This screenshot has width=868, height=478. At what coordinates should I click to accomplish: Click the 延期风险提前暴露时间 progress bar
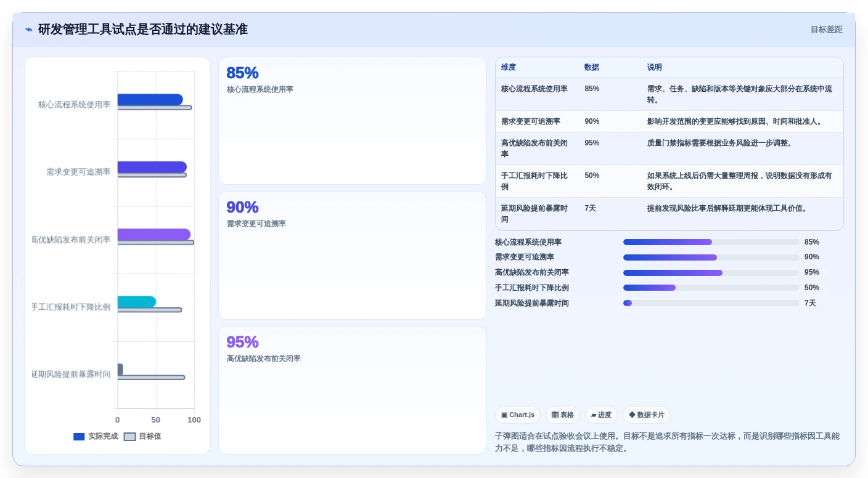pos(711,303)
